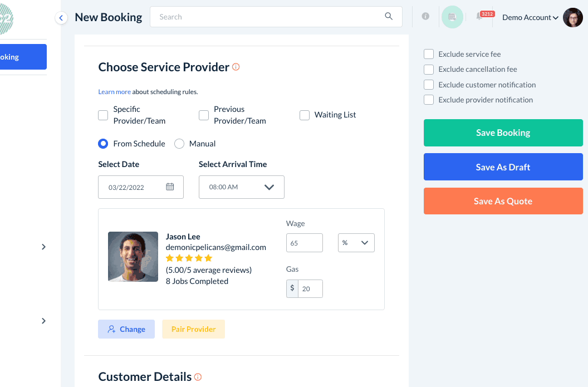Click the Wage amount input field

tap(305, 243)
